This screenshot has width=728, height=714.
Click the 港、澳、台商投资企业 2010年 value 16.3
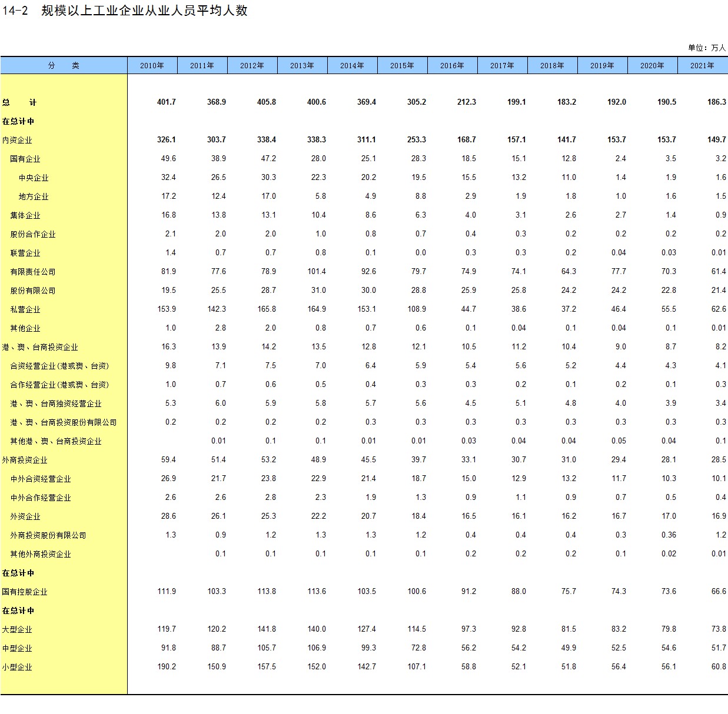click(168, 346)
